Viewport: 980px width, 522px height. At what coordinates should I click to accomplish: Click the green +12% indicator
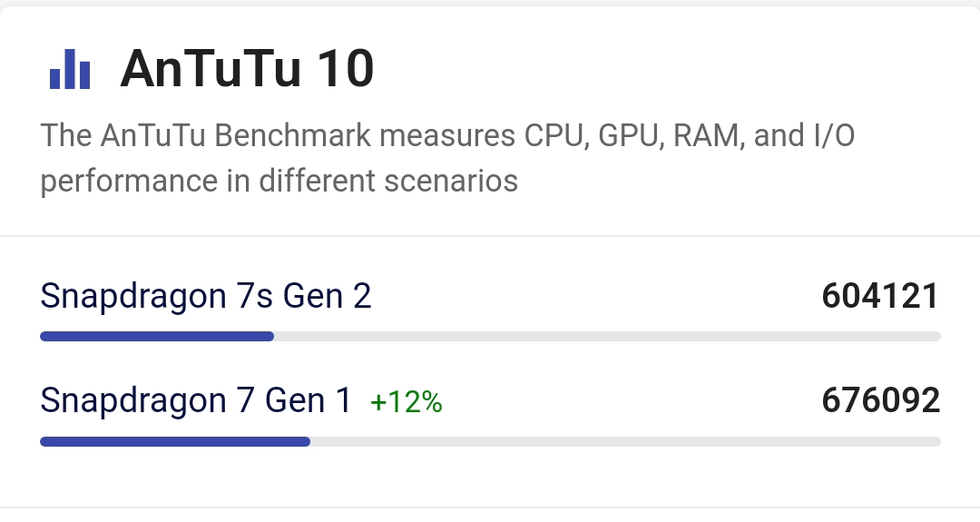(406, 402)
